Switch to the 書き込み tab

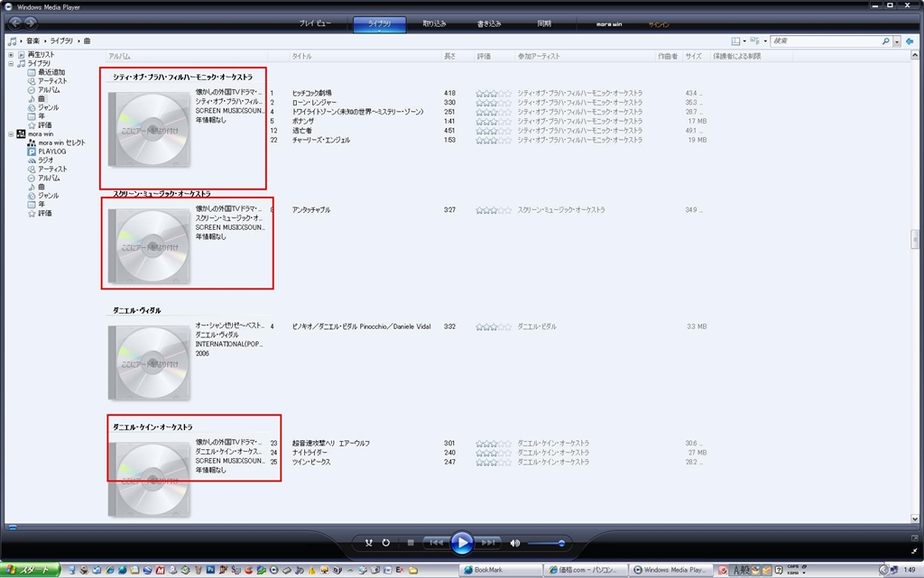(x=488, y=23)
